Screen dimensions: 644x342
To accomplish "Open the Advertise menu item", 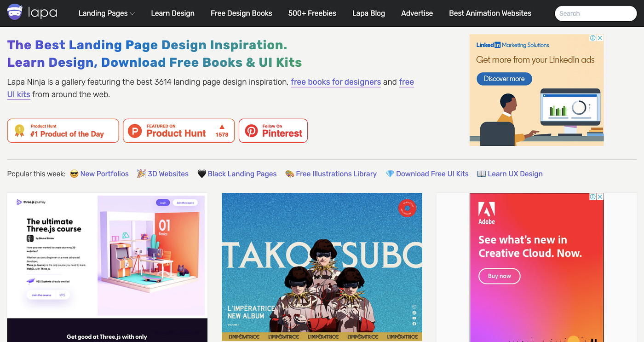I will tap(417, 13).
